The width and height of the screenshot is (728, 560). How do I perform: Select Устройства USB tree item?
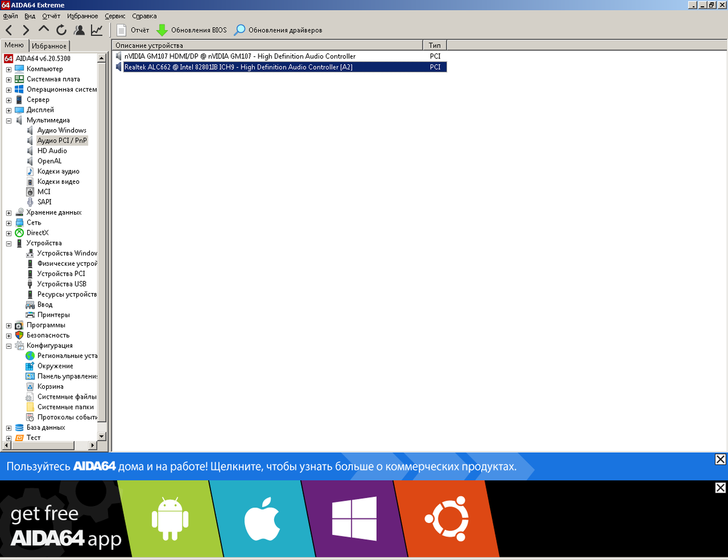click(x=62, y=284)
